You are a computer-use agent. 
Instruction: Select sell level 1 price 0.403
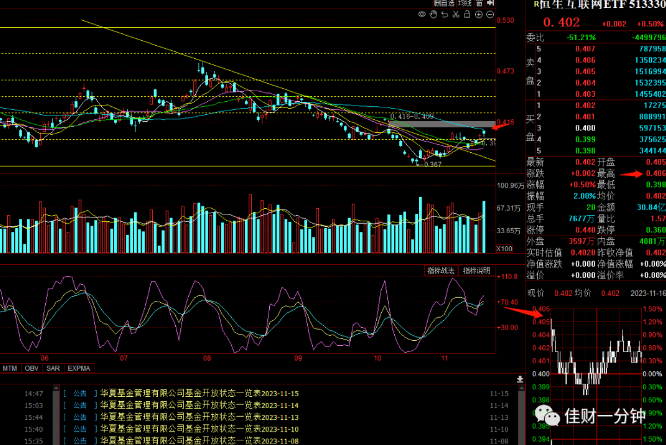585,94
